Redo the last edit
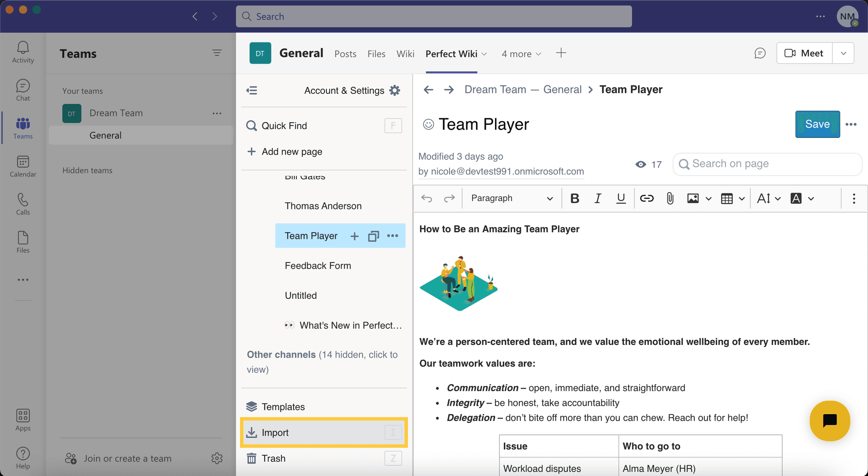 pos(449,198)
